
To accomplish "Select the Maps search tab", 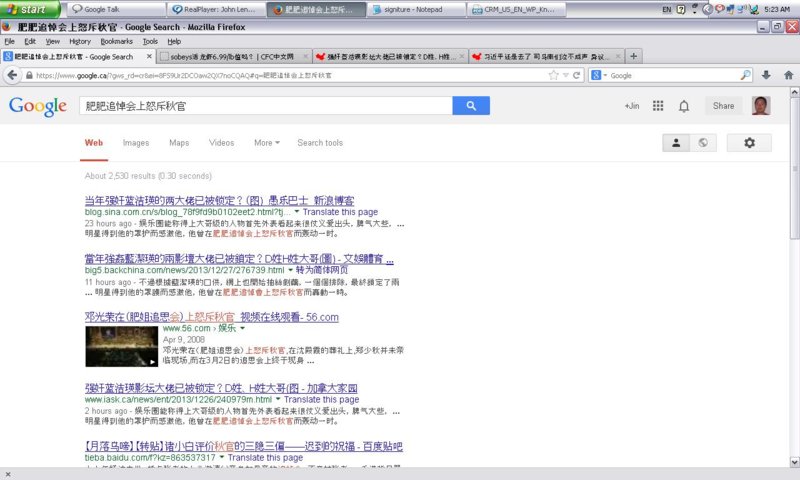I will coord(179,143).
